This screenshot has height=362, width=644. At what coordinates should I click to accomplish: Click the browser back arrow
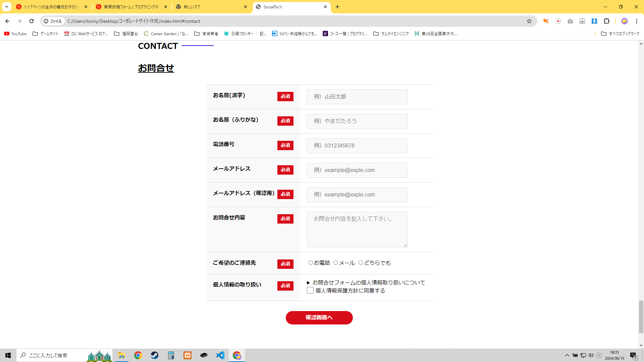[7, 21]
